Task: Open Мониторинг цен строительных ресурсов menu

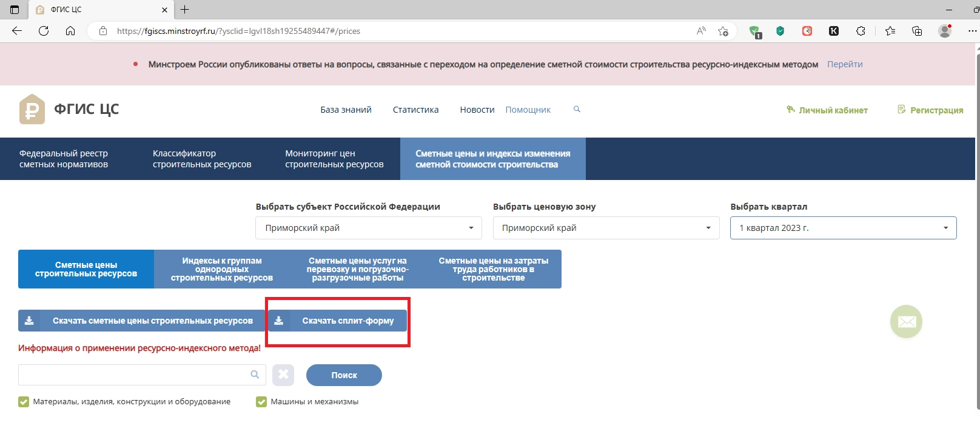Action: click(334, 159)
